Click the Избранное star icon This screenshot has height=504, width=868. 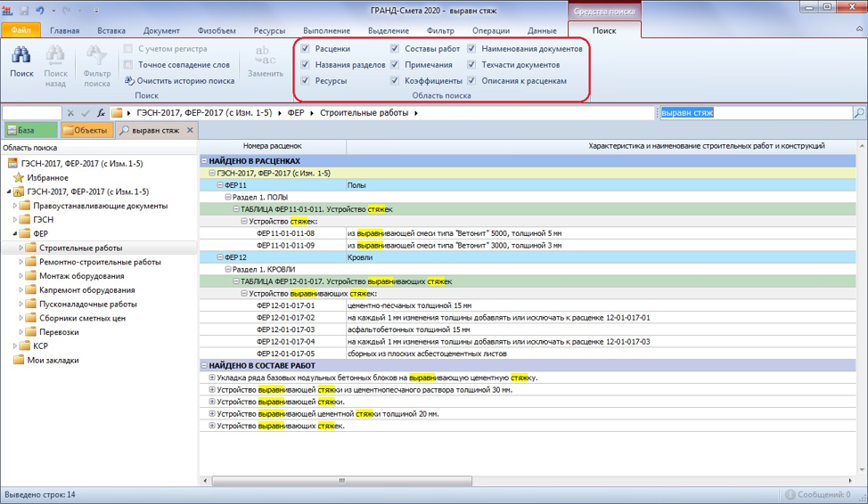18,177
